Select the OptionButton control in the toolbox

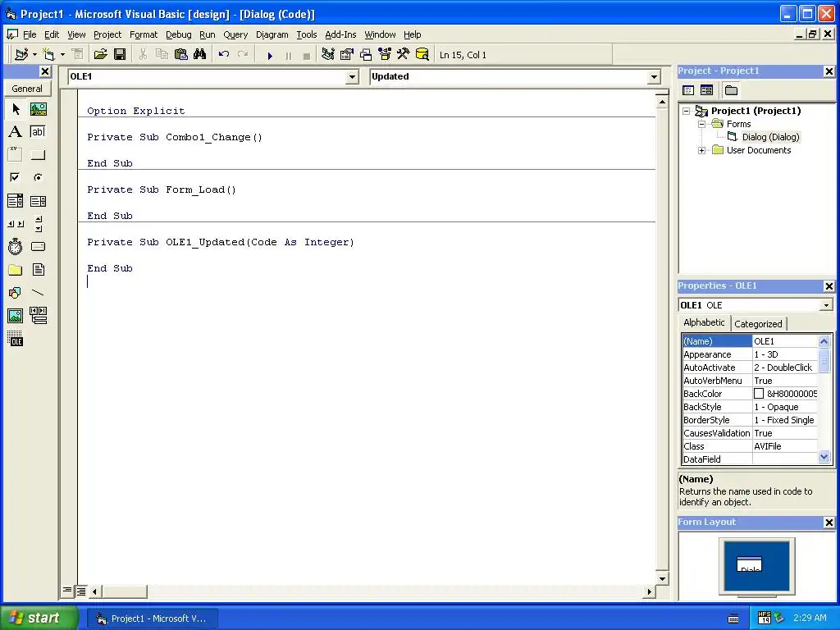(x=38, y=177)
